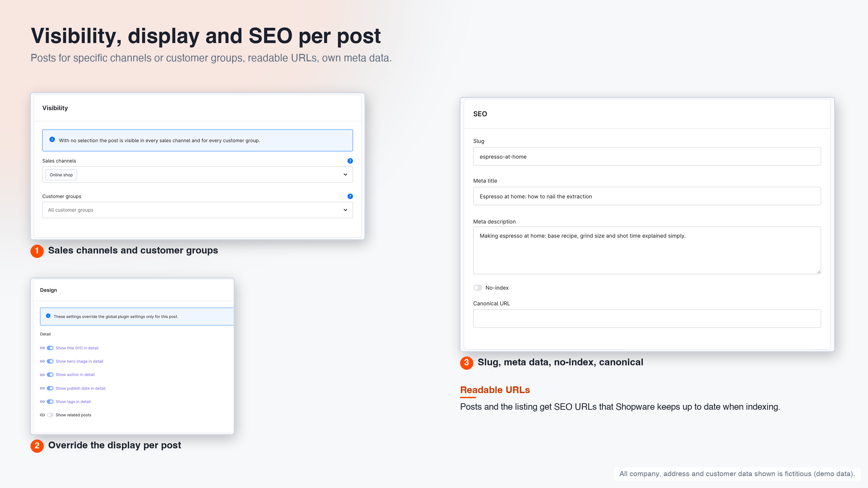The image size is (868, 488).
Task: Click broken link icon beside Show related posts
Action: click(42, 415)
